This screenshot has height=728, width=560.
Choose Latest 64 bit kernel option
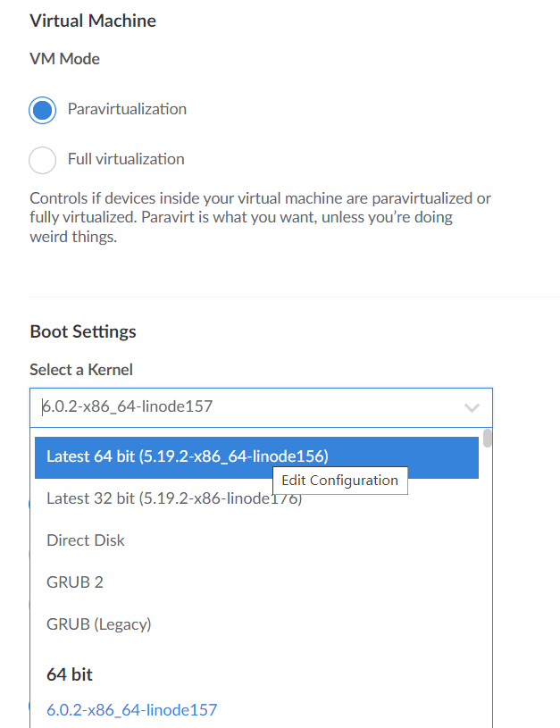[x=256, y=456]
